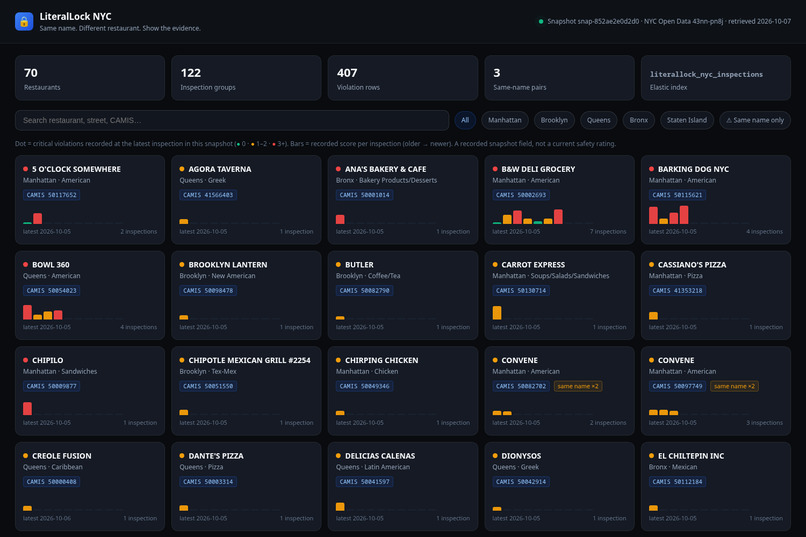Click the orange dot beside CARROT EXPRESS

click(495, 265)
